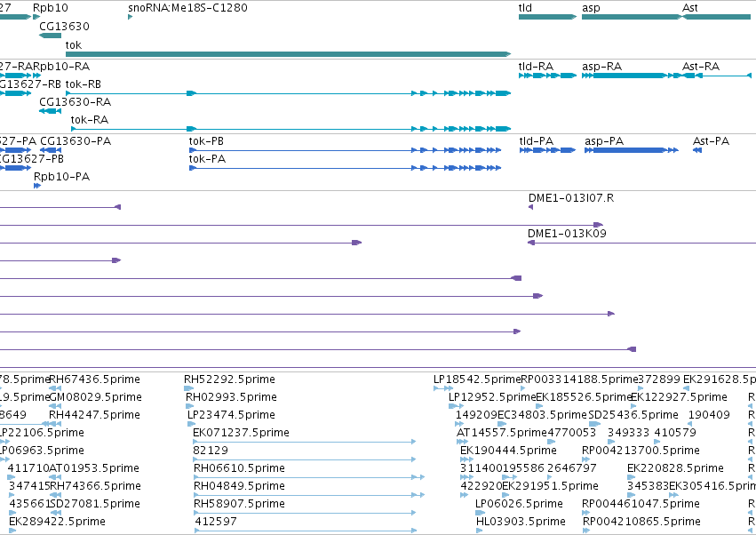Select the tok-RA transcript label
756x535 pixels.
(89, 120)
